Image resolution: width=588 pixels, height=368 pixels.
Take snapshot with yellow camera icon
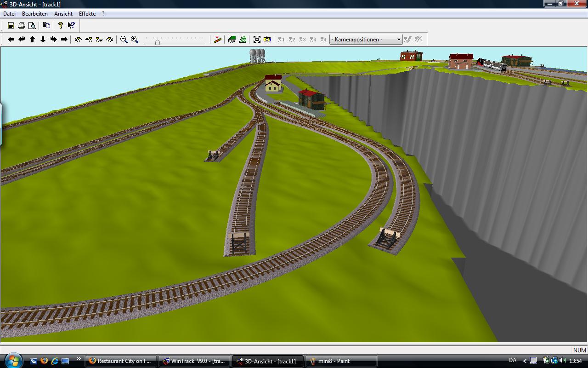267,40
